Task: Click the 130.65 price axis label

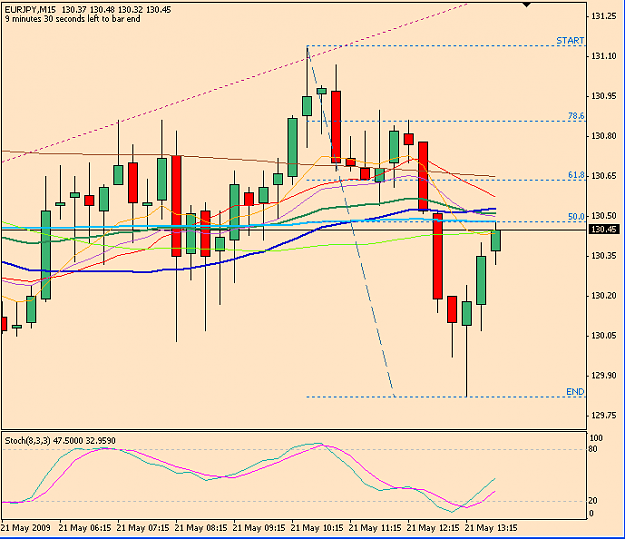Action: [x=603, y=176]
